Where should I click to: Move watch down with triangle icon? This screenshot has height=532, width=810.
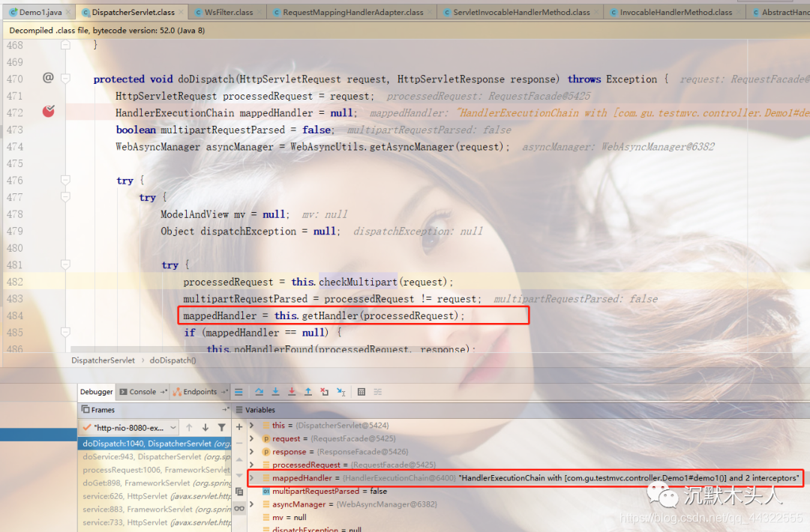[x=239, y=475]
